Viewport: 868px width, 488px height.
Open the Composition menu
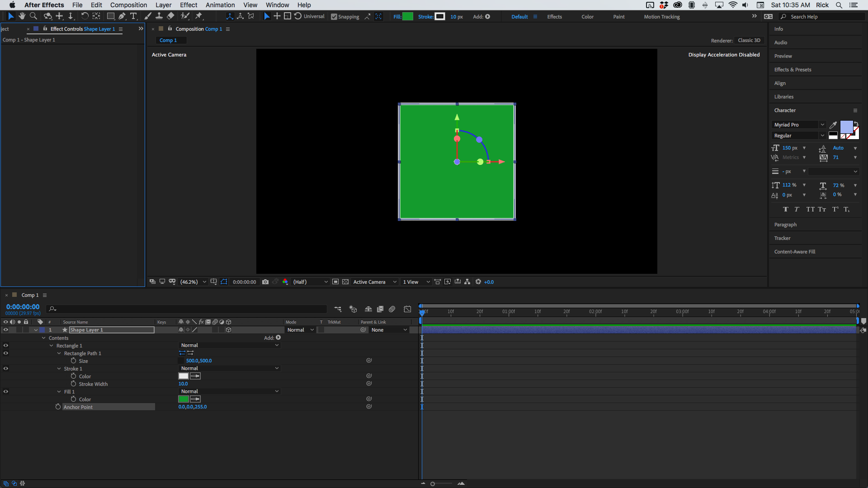pos(128,5)
